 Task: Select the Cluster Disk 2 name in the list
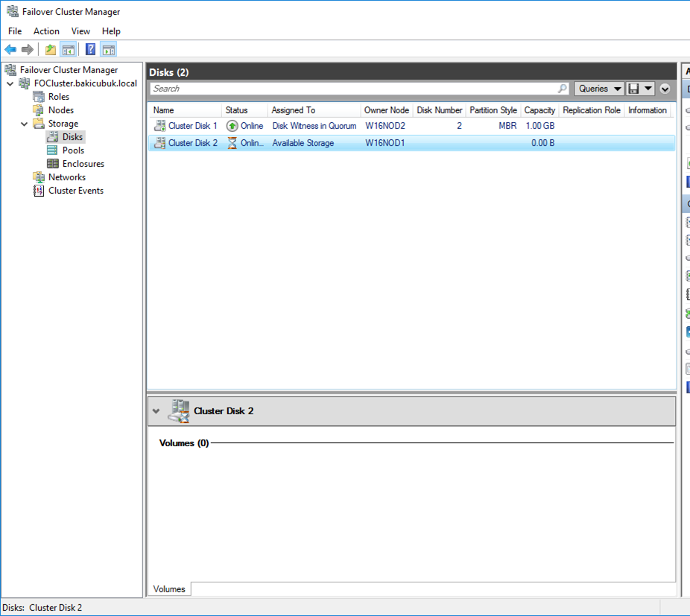tap(193, 143)
